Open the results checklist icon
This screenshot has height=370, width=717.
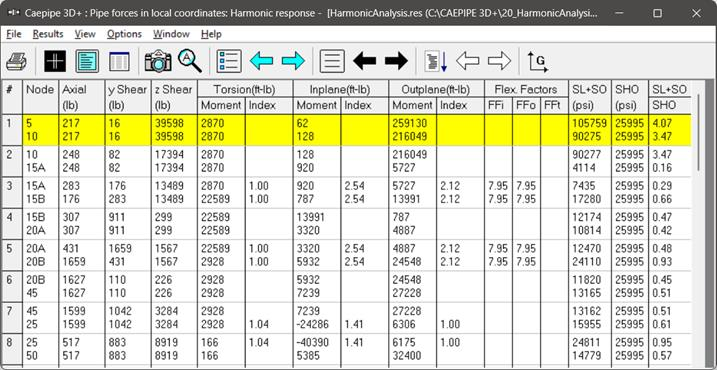229,61
